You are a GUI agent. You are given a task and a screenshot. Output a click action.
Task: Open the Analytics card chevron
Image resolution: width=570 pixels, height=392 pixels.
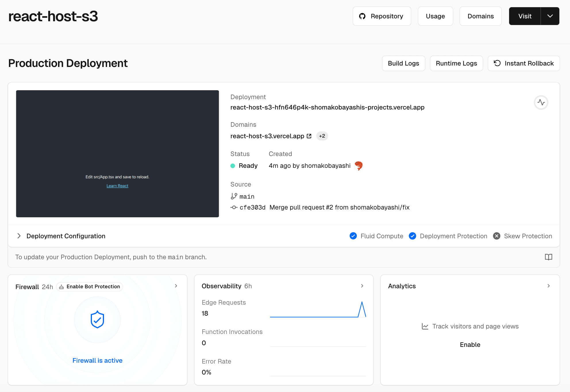tap(548, 286)
